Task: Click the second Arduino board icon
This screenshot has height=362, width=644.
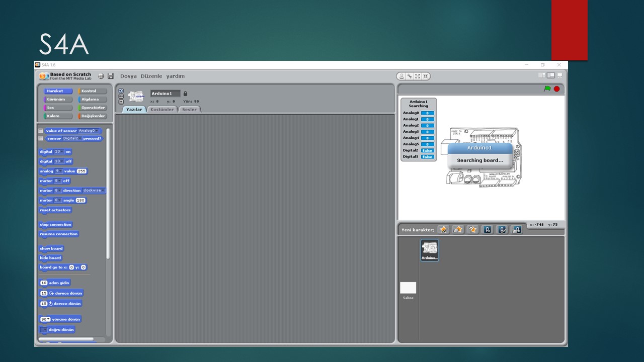Action: click(x=502, y=229)
